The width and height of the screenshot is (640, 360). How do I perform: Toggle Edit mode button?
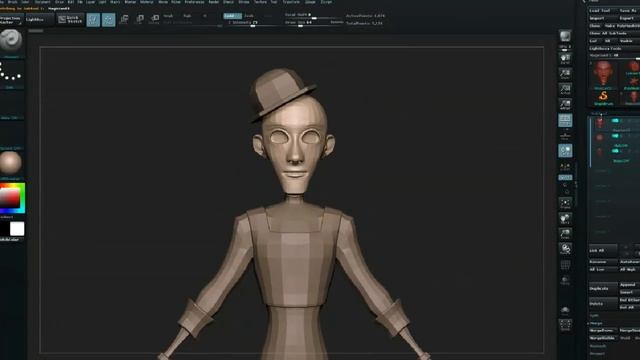[93, 19]
